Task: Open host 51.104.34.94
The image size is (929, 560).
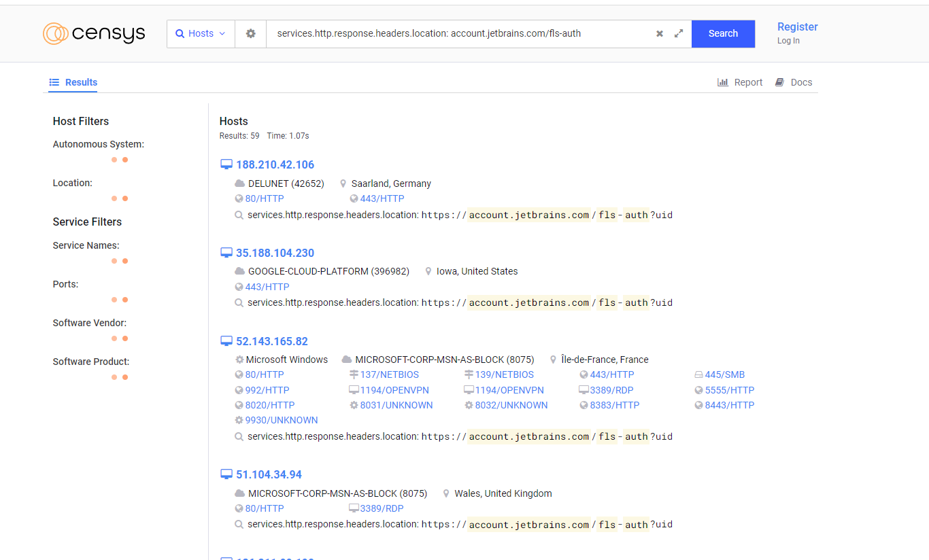Action: (x=269, y=474)
